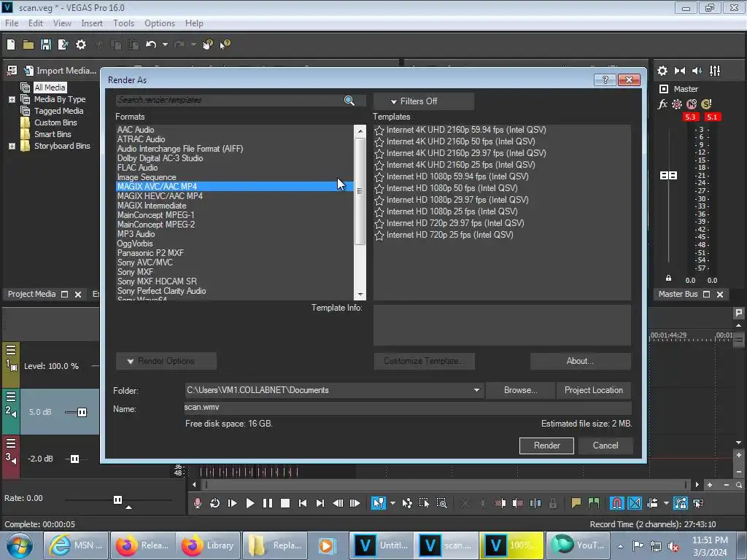747x560 pixels.
Task: Start playback with the Play button
Action: click(x=250, y=503)
